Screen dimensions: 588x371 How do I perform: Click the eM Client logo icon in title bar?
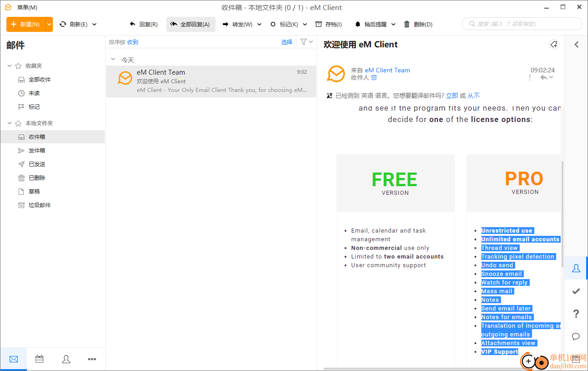coord(8,7)
